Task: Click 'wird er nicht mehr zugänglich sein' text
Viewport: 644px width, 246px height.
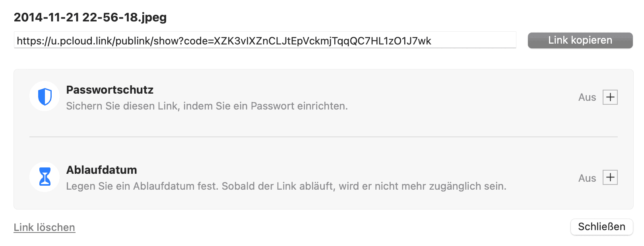Action: tap(423, 186)
